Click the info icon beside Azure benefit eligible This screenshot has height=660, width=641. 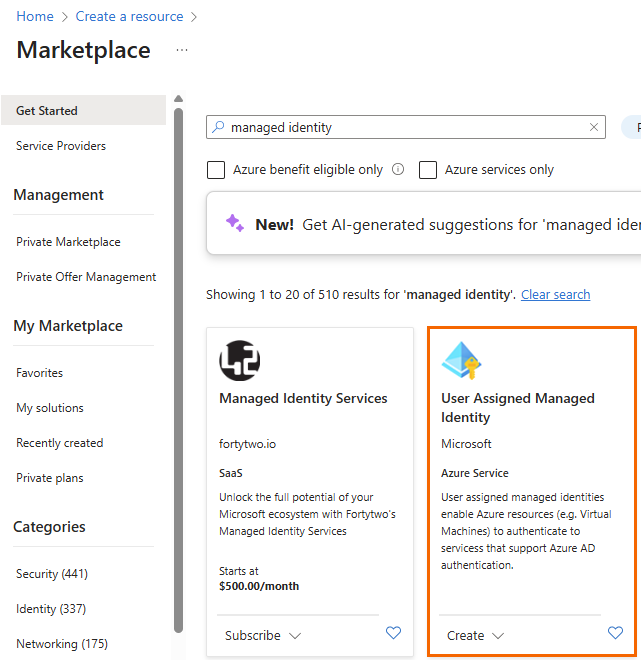(398, 169)
